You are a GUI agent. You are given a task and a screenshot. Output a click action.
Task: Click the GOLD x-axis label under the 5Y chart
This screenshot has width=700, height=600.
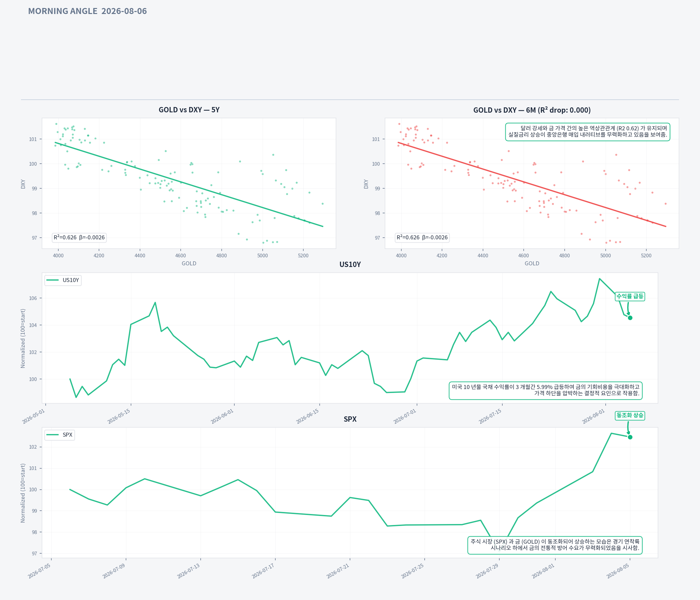click(189, 264)
